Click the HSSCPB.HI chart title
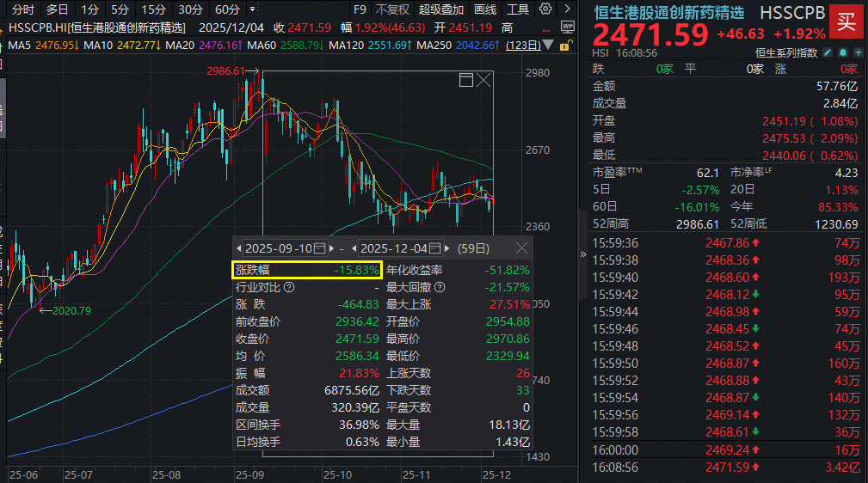 tap(97, 28)
